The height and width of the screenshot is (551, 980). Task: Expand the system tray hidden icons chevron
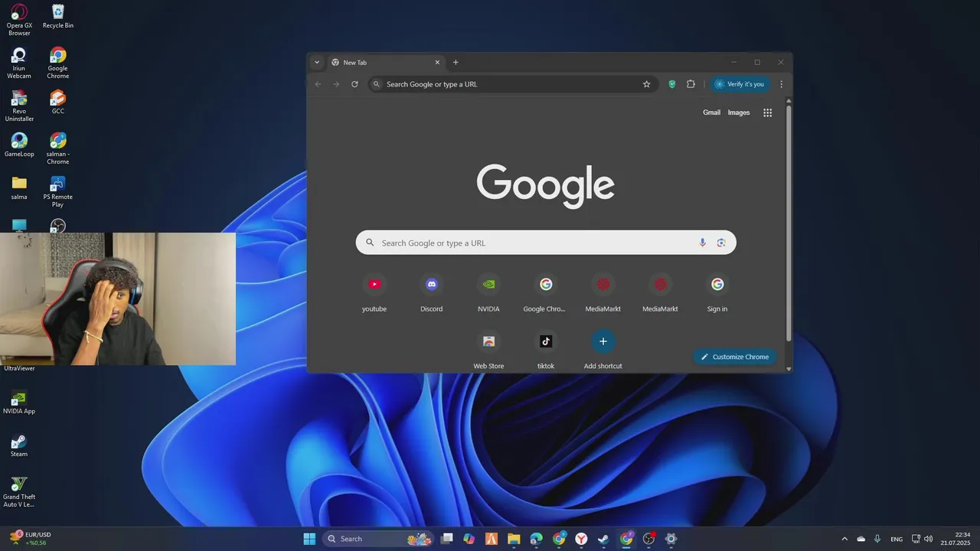(x=844, y=539)
